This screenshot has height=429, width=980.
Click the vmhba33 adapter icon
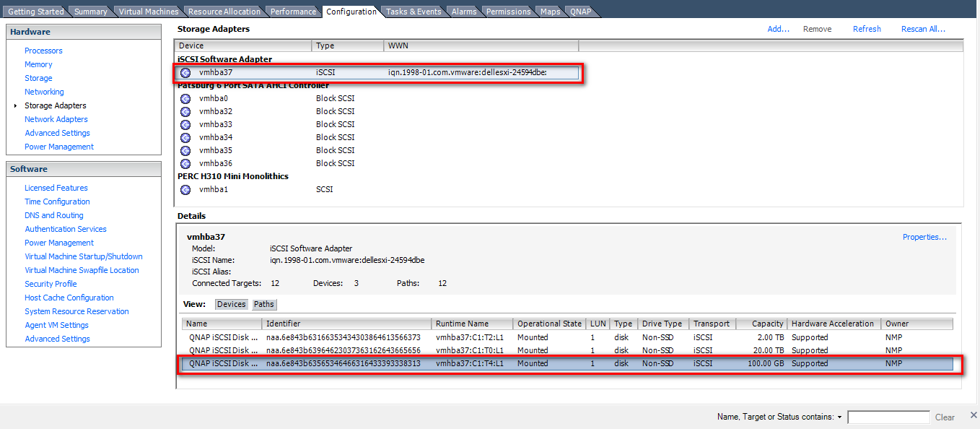coord(185,124)
